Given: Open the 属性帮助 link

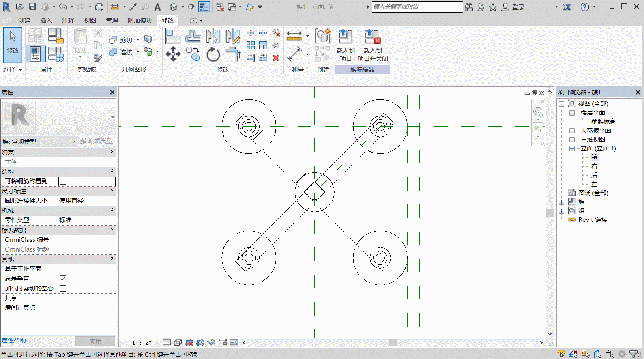Looking at the screenshot, I should tap(14, 340).
